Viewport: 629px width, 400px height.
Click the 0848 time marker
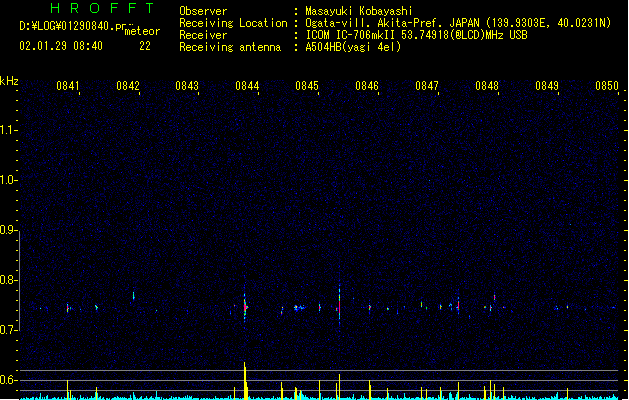tap(487, 86)
